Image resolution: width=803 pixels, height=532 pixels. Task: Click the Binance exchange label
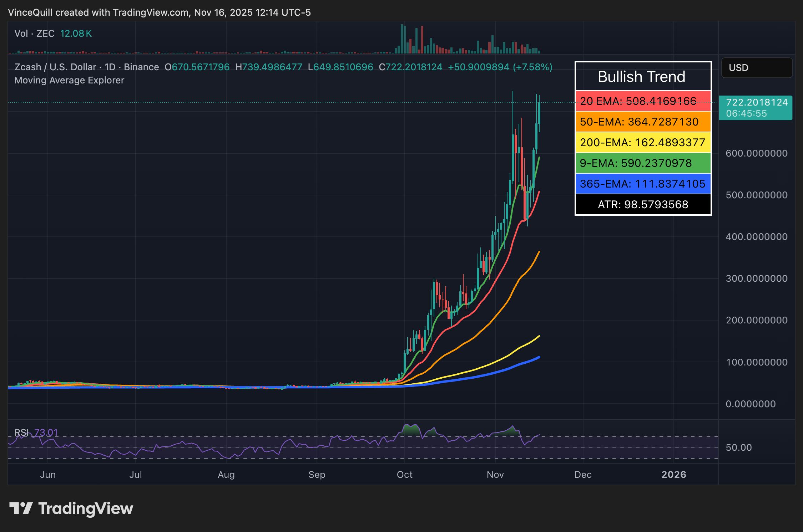coord(139,67)
